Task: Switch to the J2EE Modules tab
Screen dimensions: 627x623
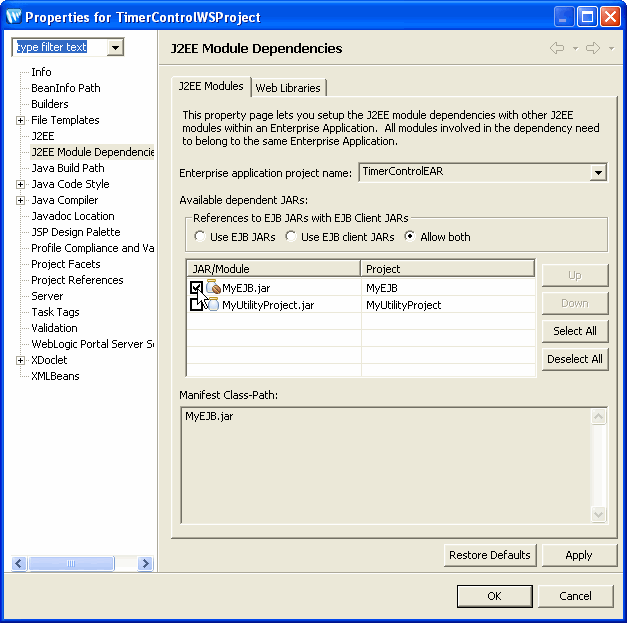Action: [211, 86]
